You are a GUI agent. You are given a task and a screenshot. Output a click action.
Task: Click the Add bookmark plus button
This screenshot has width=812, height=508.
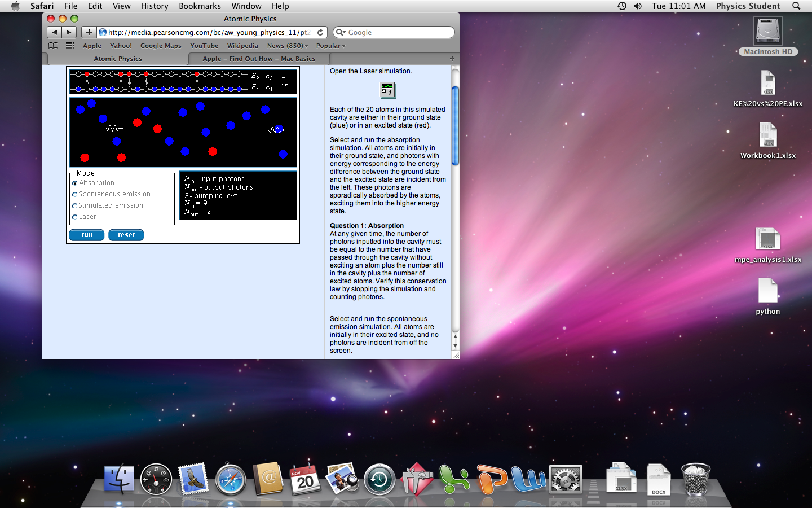89,32
